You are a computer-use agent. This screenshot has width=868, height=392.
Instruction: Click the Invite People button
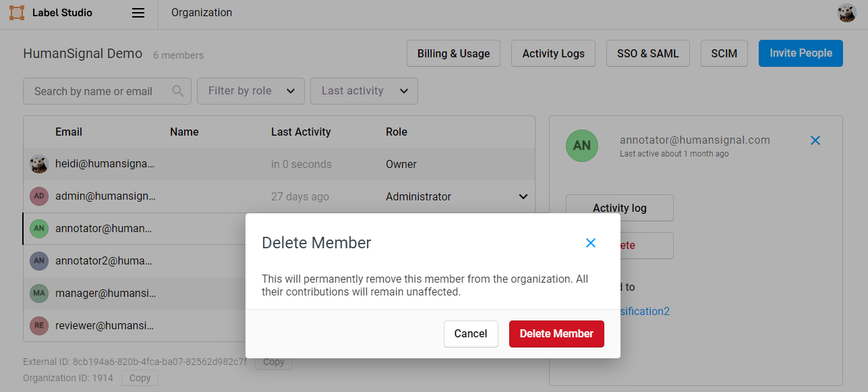tap(801, 53)
